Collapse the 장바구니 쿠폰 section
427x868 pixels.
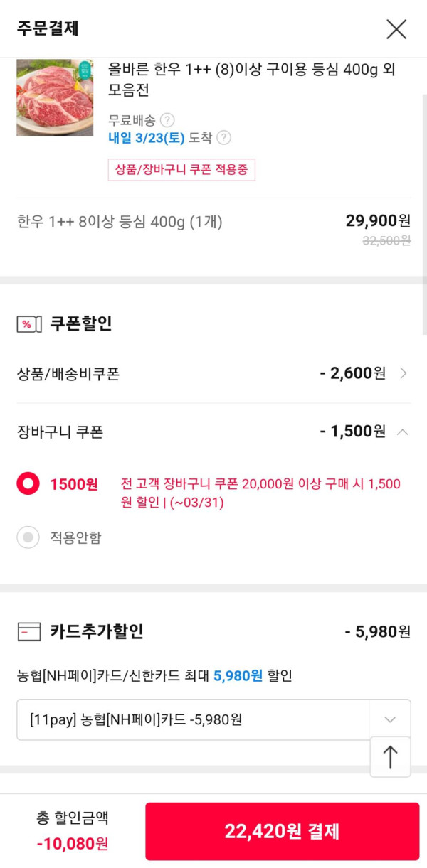point(403,432)
